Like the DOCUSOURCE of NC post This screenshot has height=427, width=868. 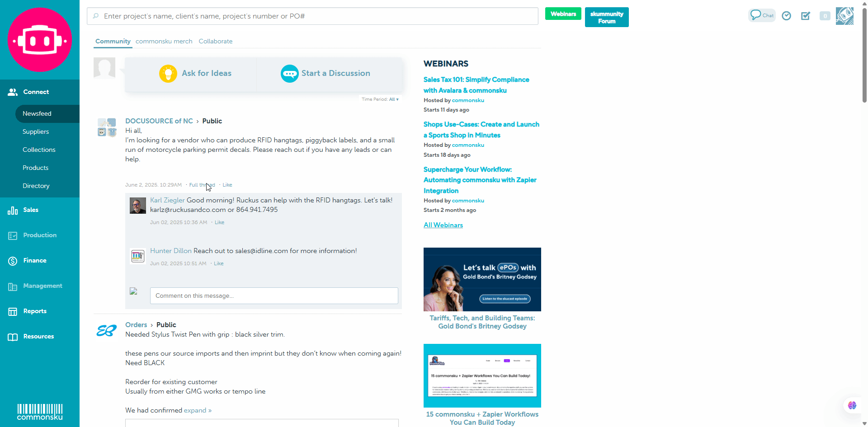click(227, 185)
